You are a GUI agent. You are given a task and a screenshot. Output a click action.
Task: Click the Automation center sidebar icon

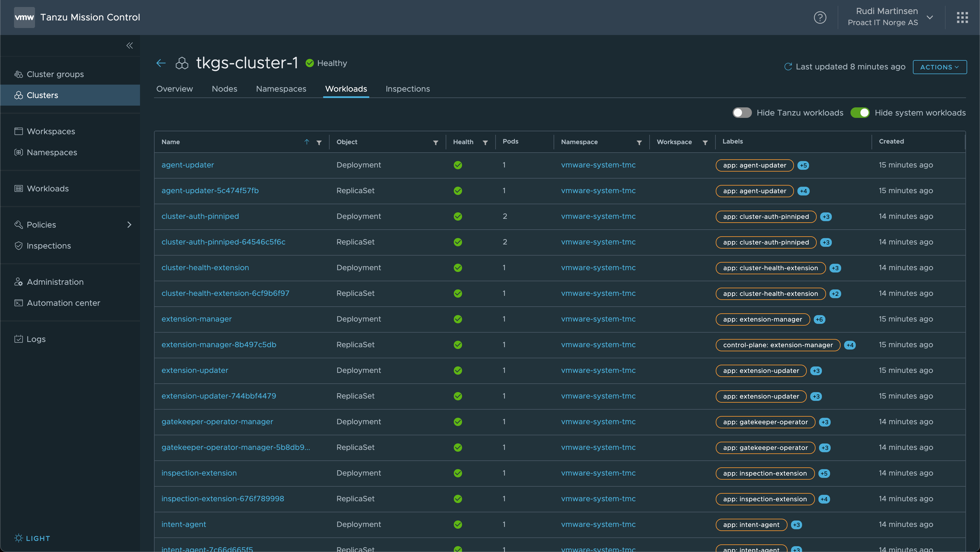pos(19,303)
